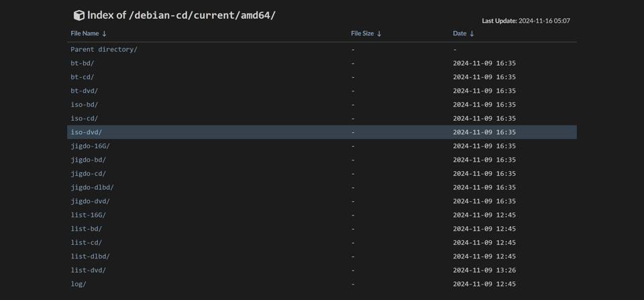This screenshot has height=300, width=644.
Task: Open the highlighted iso-dvd/ folder
Action: [86, 132]
